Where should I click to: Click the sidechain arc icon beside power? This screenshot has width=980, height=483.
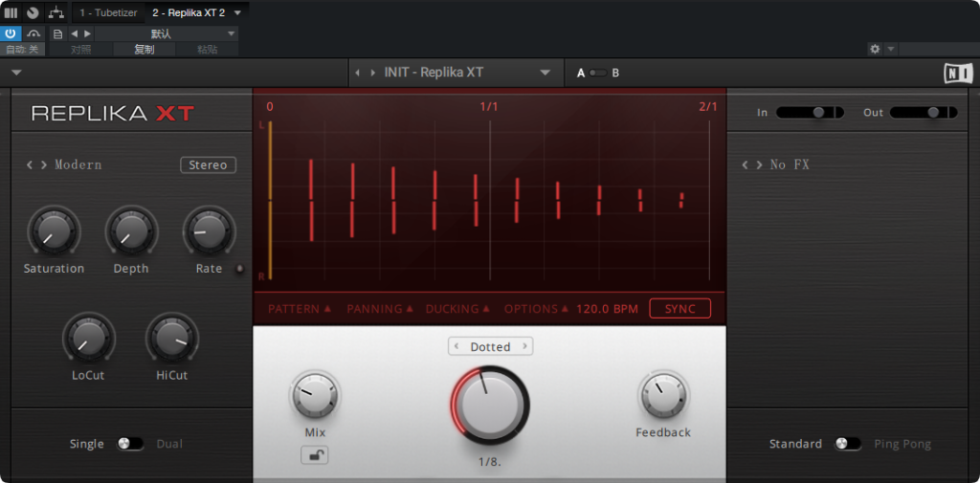[x=34, y=33]
